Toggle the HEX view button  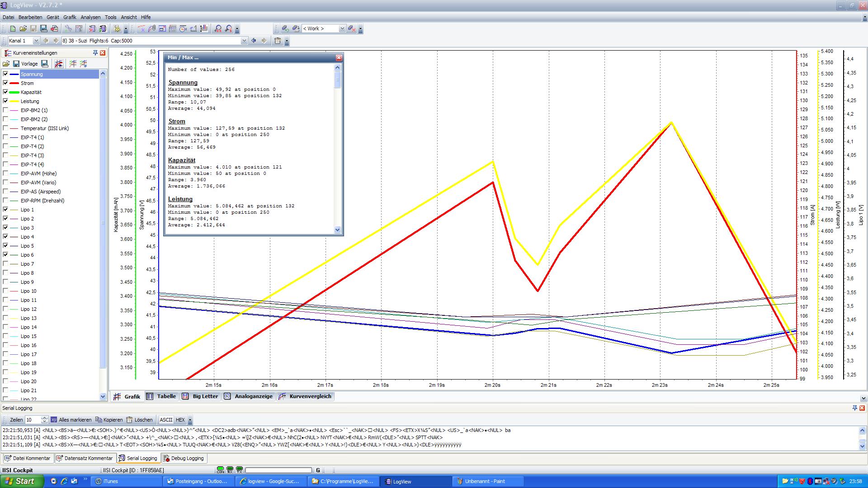(x=180, y=420)
